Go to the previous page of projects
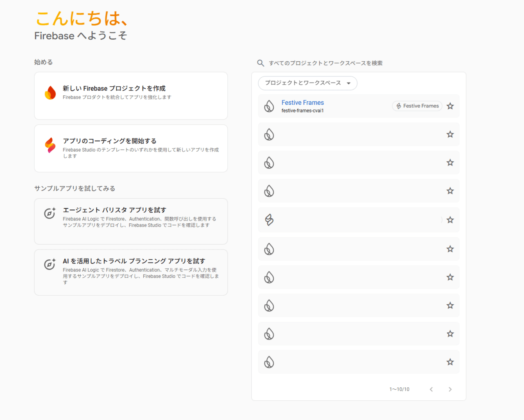 pos(431,389)
